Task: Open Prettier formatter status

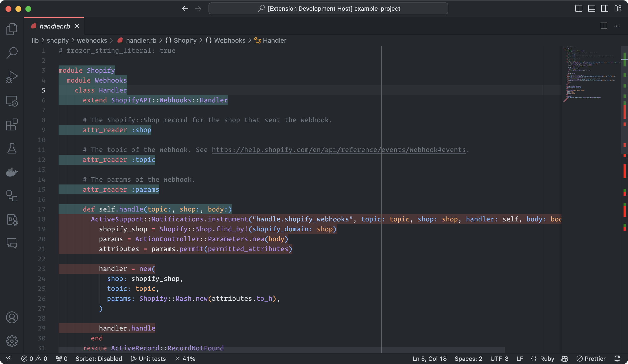Action: pos(591,359)
